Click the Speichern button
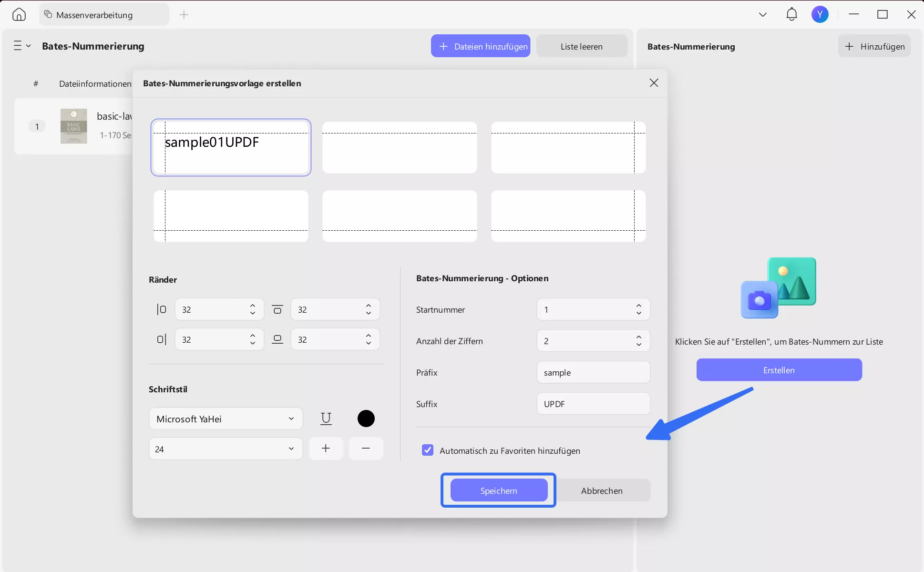This screenshot has height=572, width=924. click(x=499, y=490)
